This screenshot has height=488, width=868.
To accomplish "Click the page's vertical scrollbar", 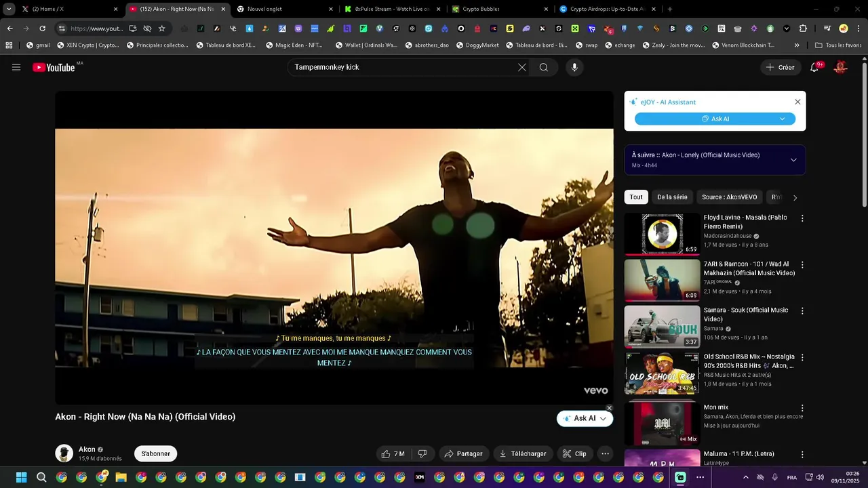I will [864, 136].
